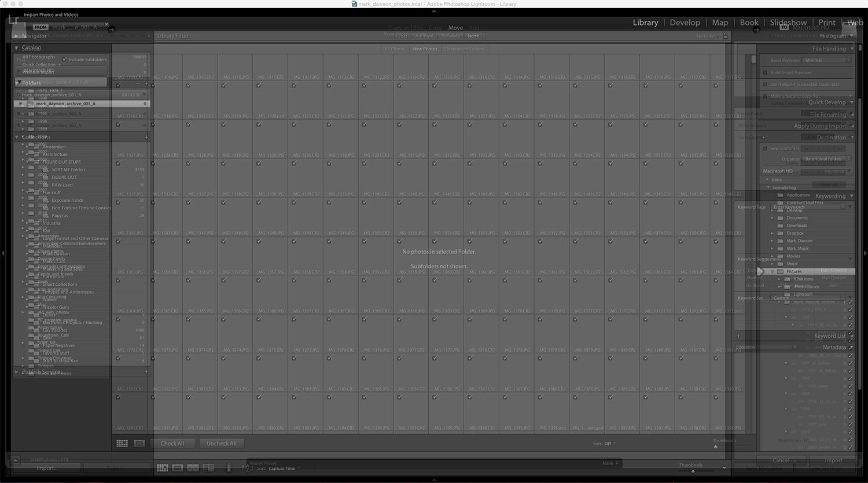Select Library toolbar loupe view icon

click(178, 468)
